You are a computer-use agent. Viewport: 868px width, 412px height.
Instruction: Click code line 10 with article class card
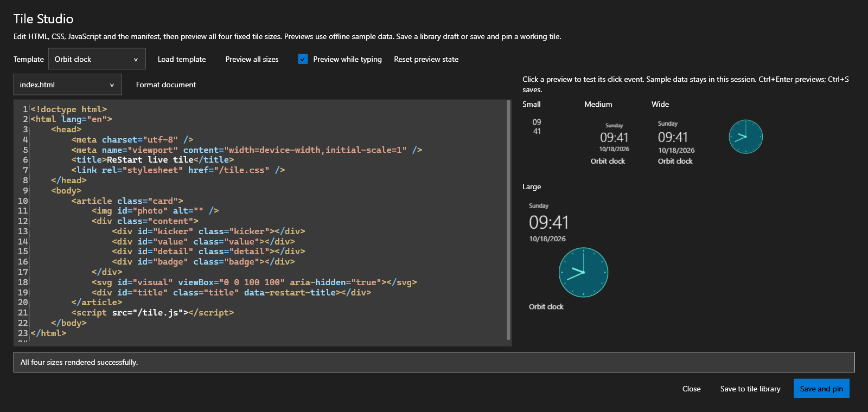(127, 201)
